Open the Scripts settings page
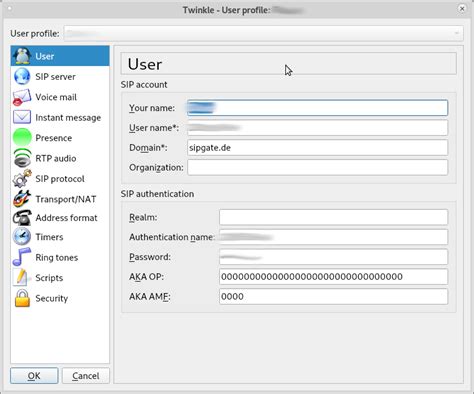Screen dimensions: 474x394 60,278
